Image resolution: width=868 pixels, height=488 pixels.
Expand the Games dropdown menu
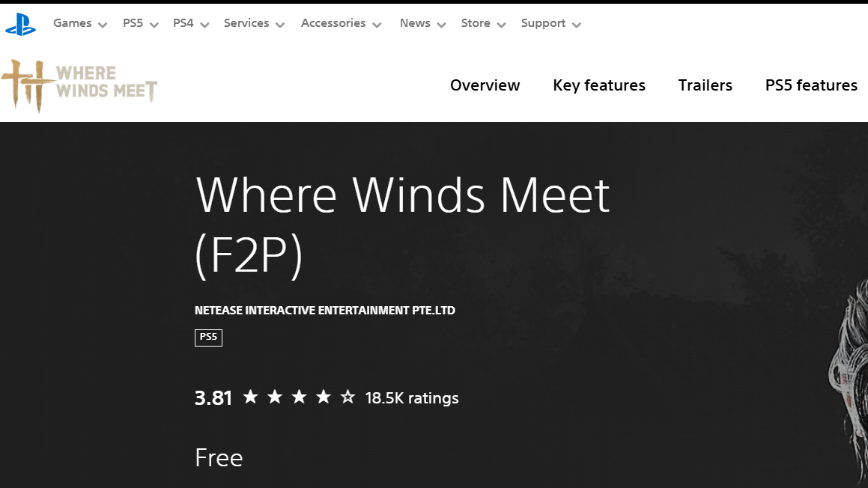[80, 24]
